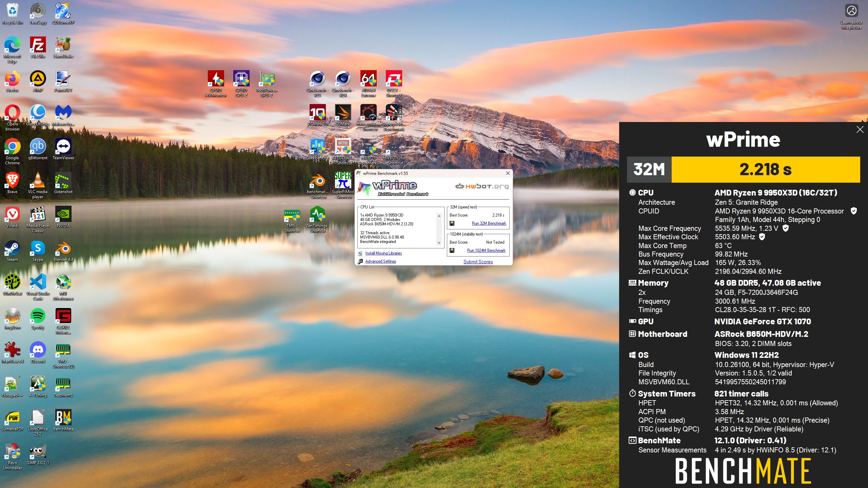
Task: Click Run 32M Benchmark link
Action: pyautogui.click(x=489, y=223)
